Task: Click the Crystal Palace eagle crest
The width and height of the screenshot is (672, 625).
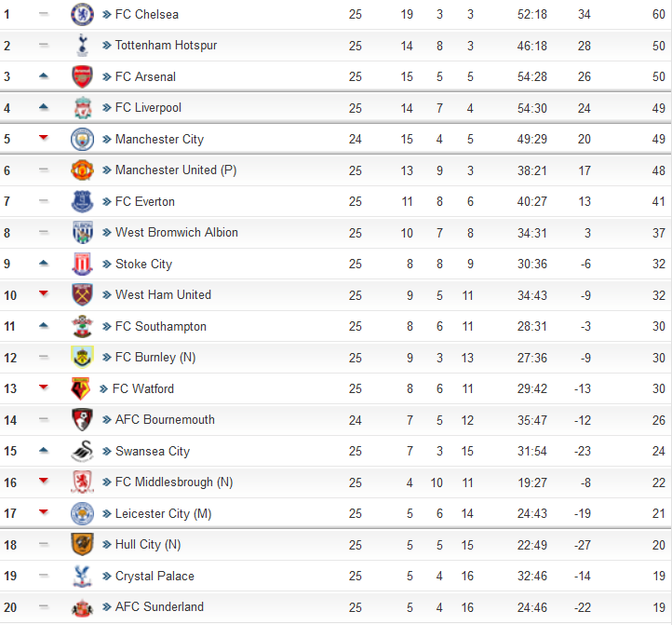Action: [x=81, y=576]
